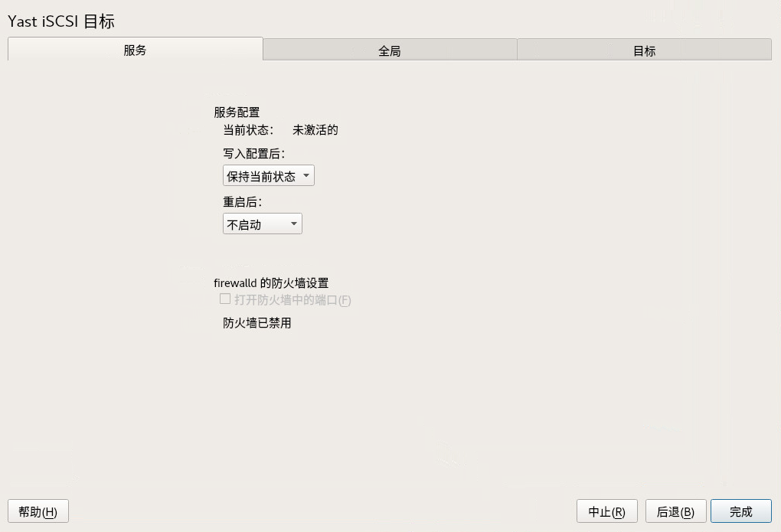Image resolution: width=781 pixels, height=532 pixels.
Task: Open the 保持当前状态 dropdown
Action: [x=269, y=176]
